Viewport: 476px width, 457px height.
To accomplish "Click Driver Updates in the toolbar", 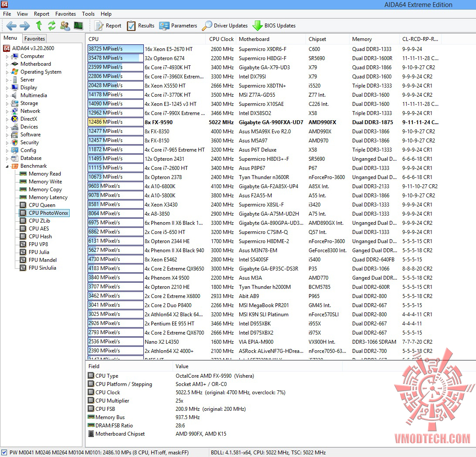I will (x=224, y=26).
